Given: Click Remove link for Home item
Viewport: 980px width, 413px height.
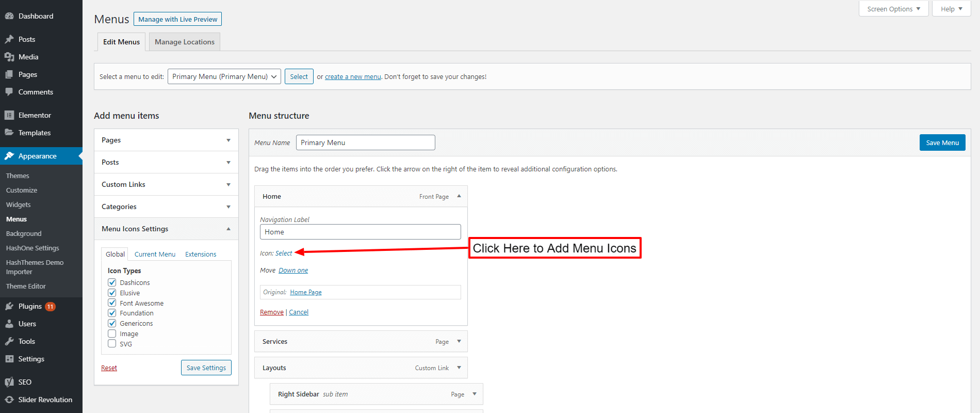Looking at the screenshot, I should click(272, 312).
